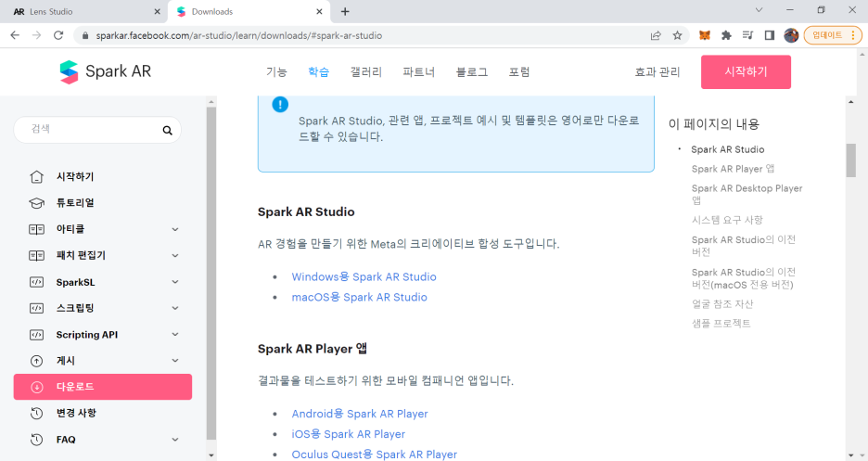The width and height of the screenshot is (868, 461).
Task: Go back with browser back arrow
Action: [15, 35]
